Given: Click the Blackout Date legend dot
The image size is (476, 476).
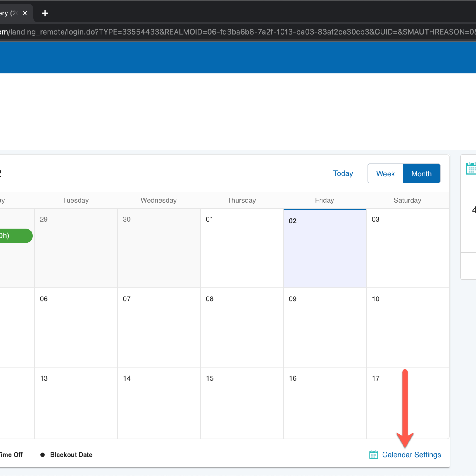Looking at the screenshot, I should point(43,455).
